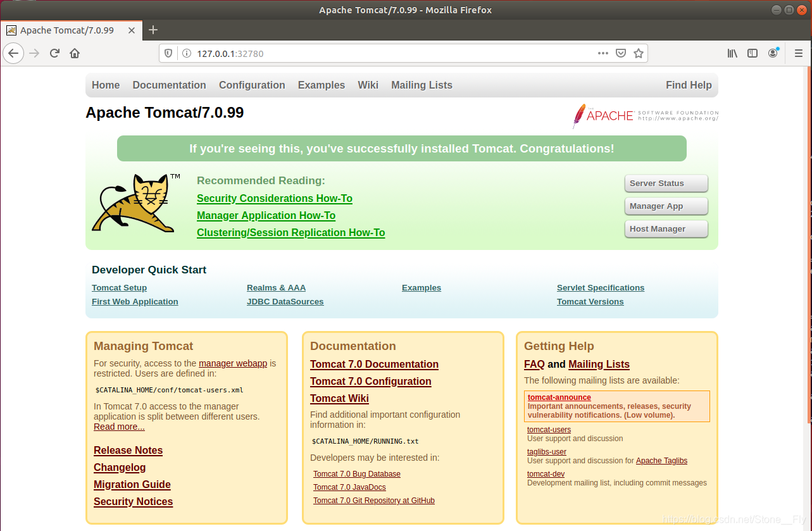The height and width of the screenshot is (531, 812).
Task: Click the Host Manager button
Action: pos(666,229)
